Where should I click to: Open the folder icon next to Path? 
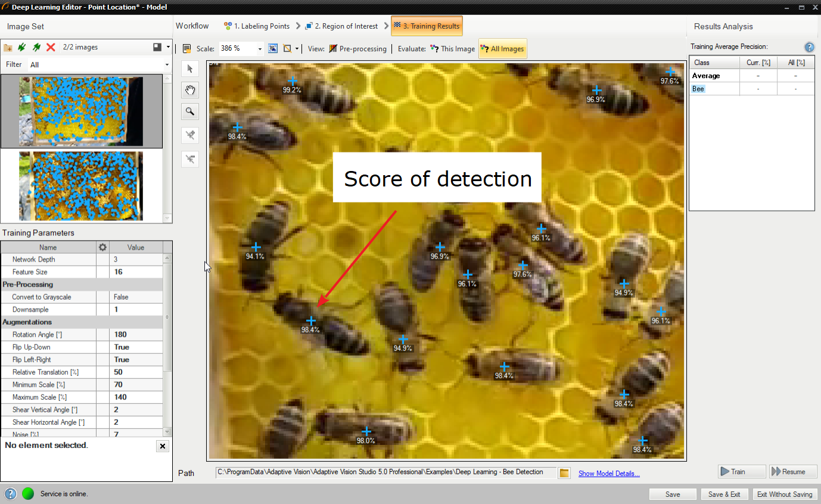coord(563,472)
